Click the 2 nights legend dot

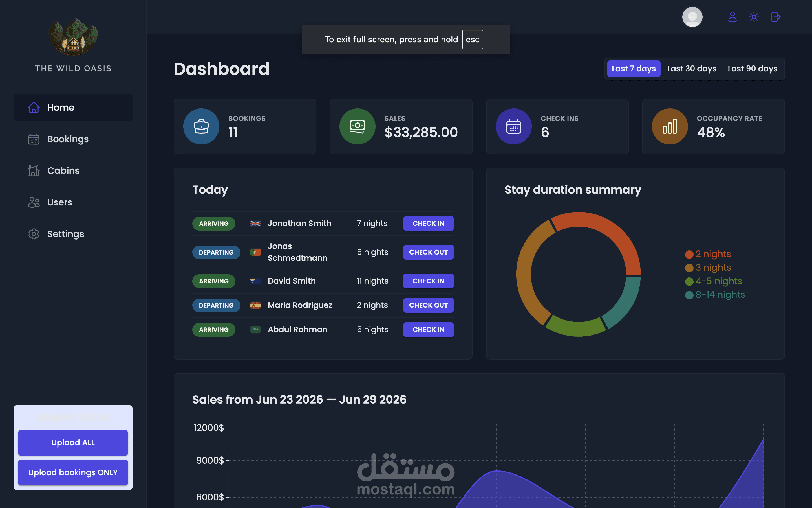[x=689, y=254]
